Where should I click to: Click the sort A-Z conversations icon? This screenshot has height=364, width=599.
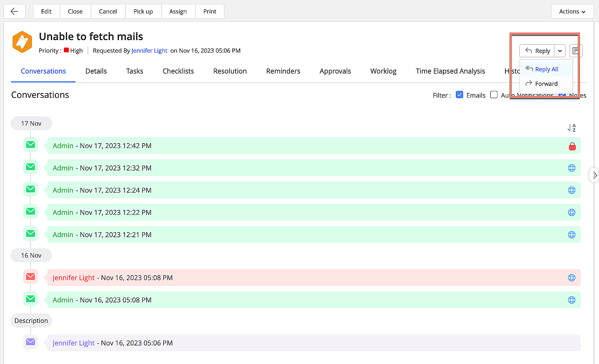[571, 128]
